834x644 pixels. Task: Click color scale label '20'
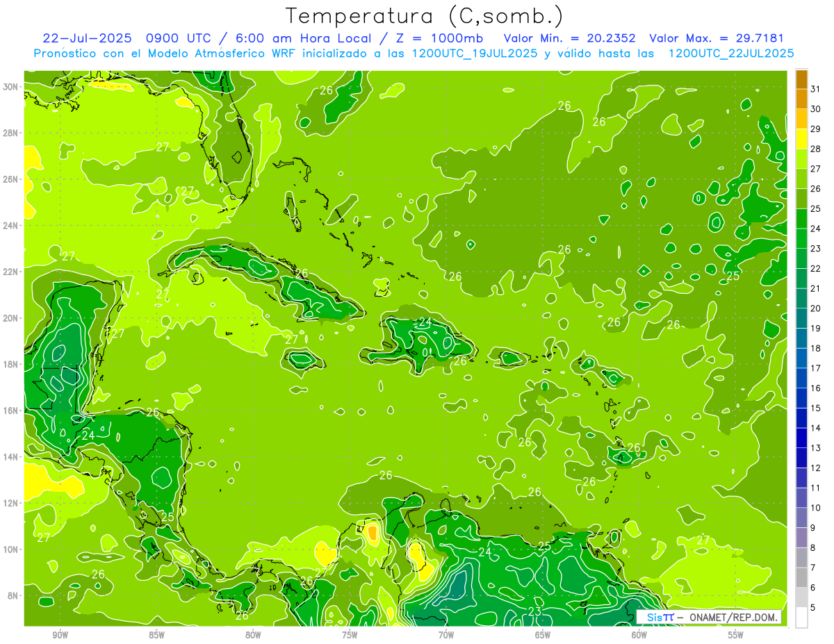[816, 308]
